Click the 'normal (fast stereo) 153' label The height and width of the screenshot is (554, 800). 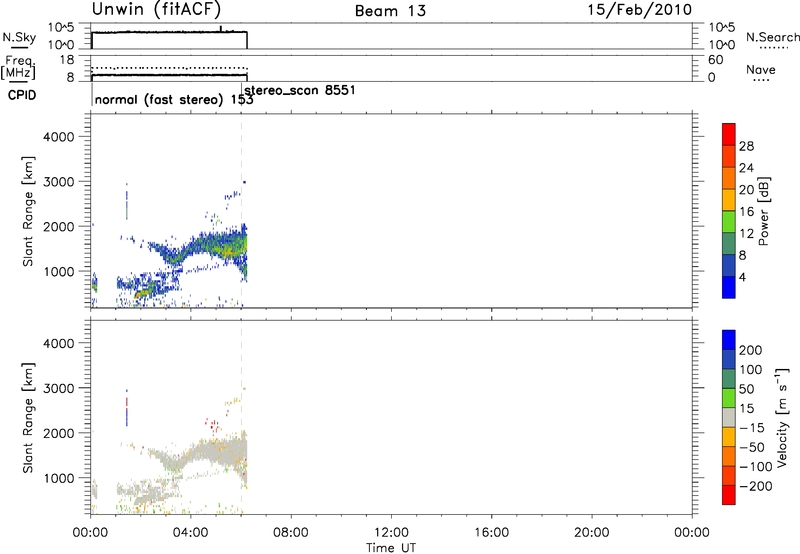click(174, 100)
